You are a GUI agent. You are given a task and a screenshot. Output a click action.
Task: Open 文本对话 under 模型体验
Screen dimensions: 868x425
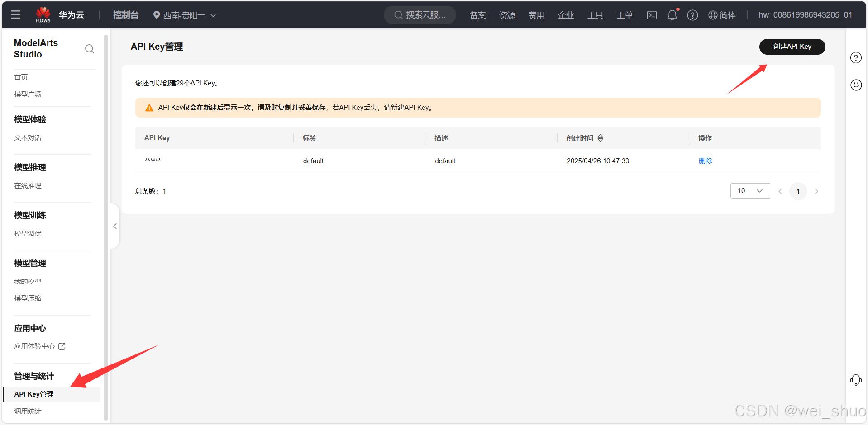(x=28, y=137)
